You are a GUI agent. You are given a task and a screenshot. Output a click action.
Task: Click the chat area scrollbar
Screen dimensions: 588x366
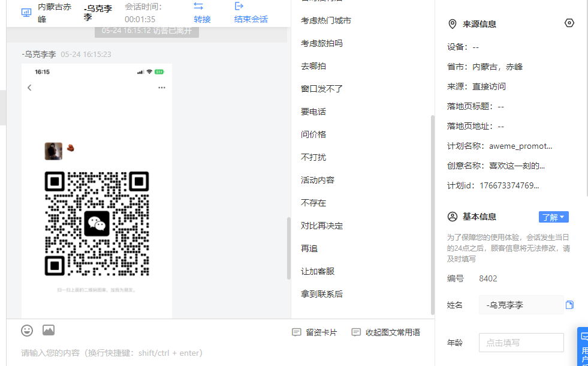(289, 248)
